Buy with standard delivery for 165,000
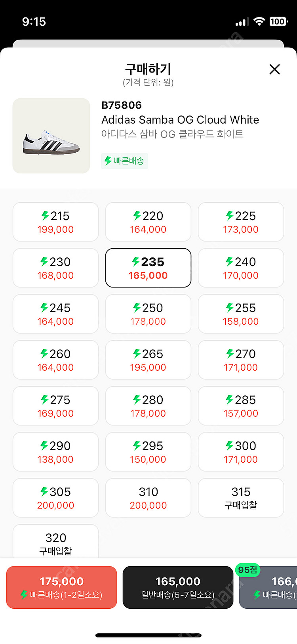Screen dimensions: 297x644 pyautogui.click(x=178, y=587)
